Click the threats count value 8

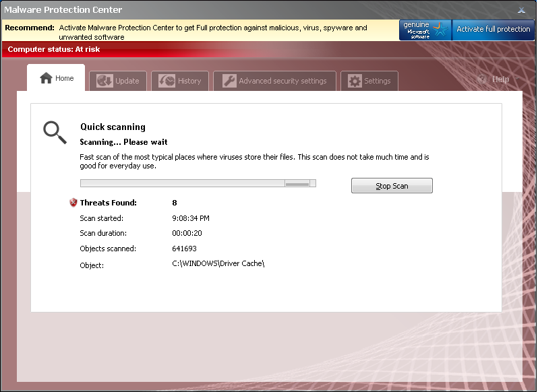point(175,203)
